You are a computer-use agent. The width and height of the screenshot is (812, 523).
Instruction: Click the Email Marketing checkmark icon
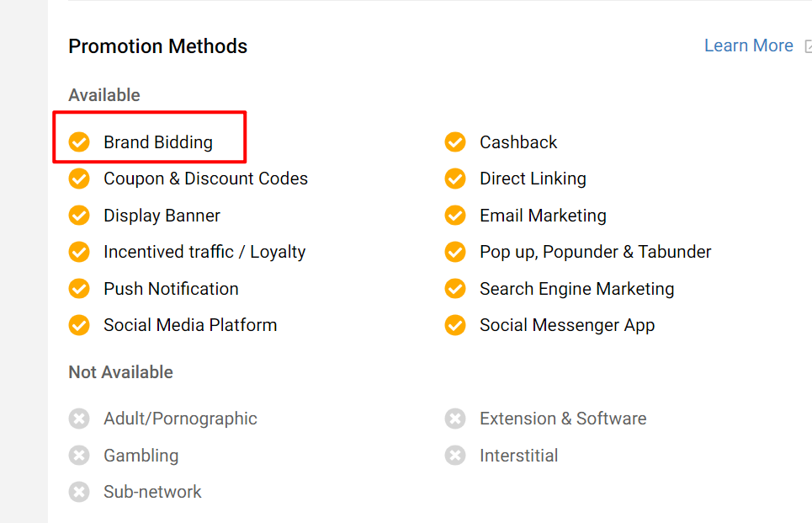click(455, 216)
